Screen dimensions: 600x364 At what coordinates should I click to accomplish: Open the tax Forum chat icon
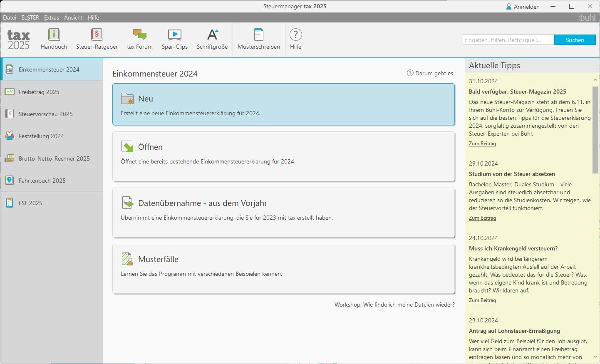tap(139, 35)
